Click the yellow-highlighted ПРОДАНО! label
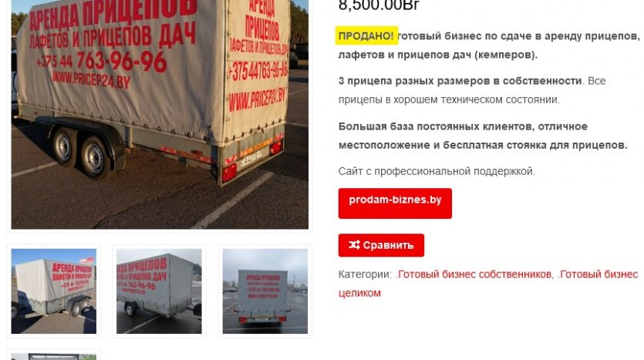 tap(366, 35)
